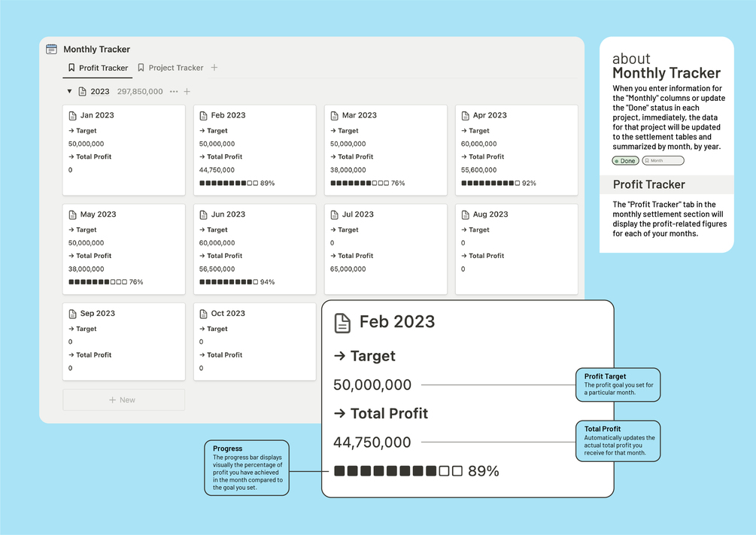Collapse the 2023 group toggle
756x535 pixels.
(x=69, y=91)
